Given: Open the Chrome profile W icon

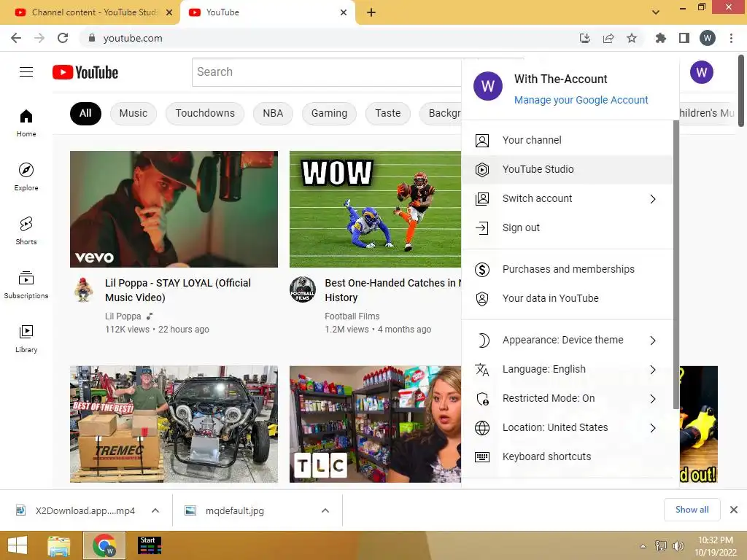Looking at the screenshot, I should pos(708,38).
